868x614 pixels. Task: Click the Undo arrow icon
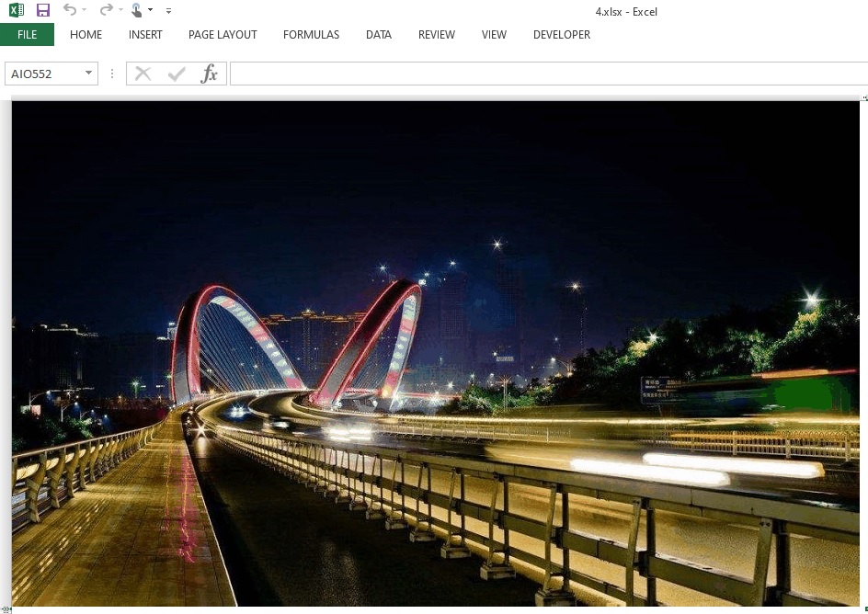tap(70, 11)
